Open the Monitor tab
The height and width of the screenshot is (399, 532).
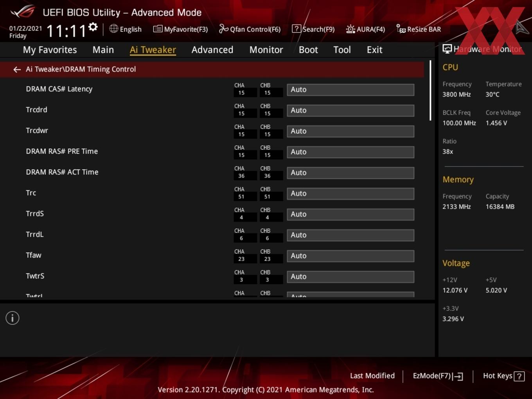266,50
